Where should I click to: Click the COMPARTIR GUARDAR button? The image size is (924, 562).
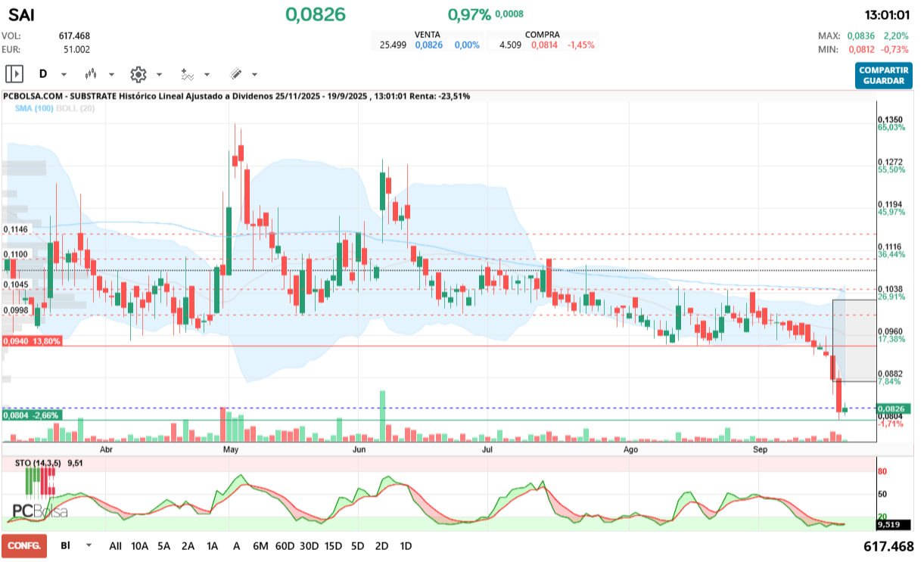pyautogui.click(x=884, y=75)
